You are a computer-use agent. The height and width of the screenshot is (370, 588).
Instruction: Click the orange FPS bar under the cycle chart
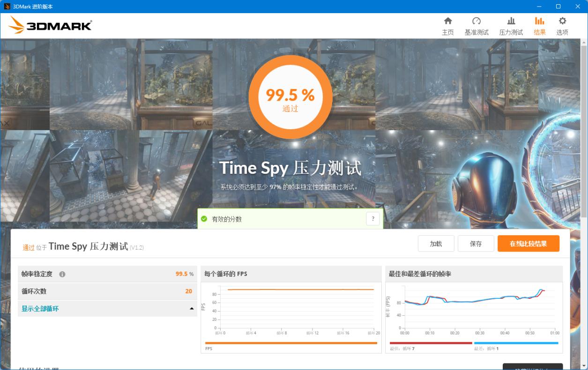coord(290,342)
